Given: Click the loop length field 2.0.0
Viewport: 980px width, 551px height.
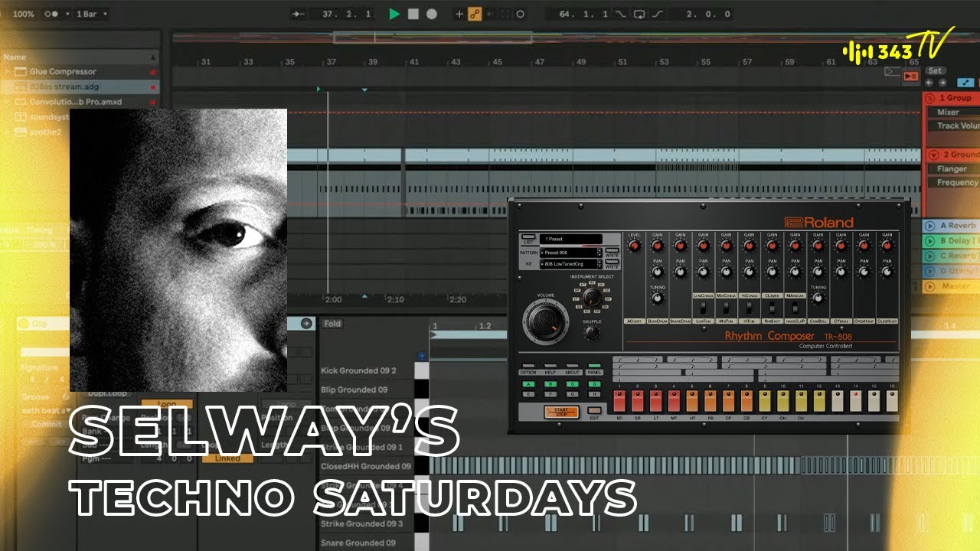Looking at the screenshot, I should pyautogui.click(x=704, y=14).
